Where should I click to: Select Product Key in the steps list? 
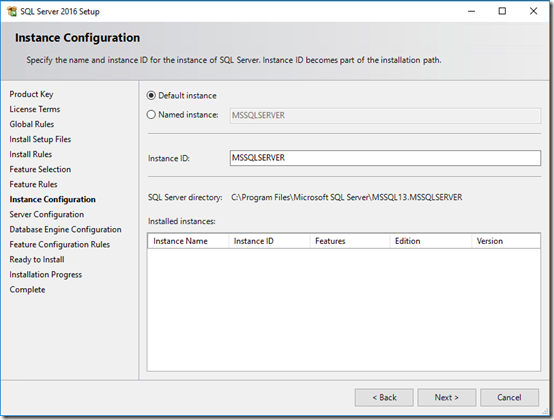(31, 94)
